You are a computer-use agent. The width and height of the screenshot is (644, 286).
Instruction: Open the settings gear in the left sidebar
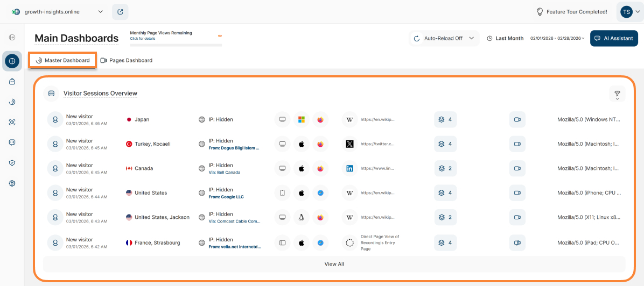point(12,183)
